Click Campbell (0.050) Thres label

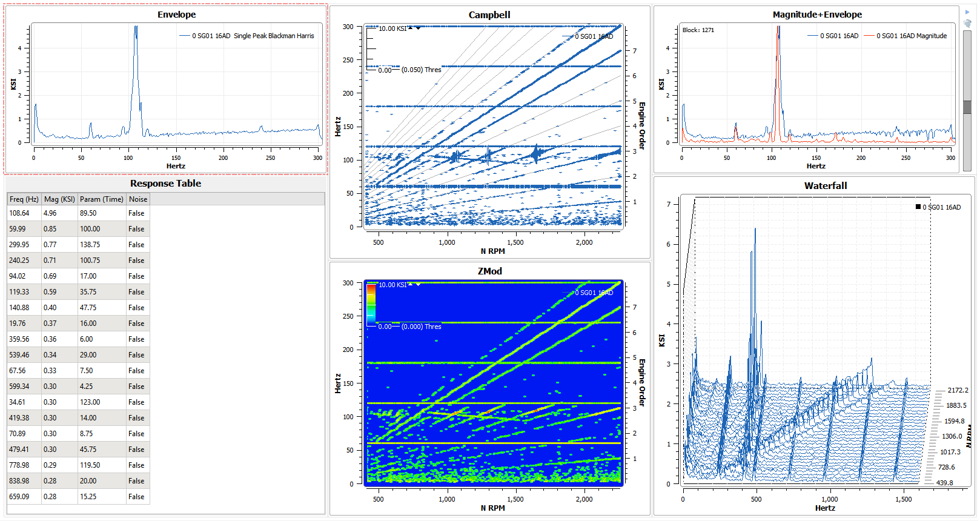click(422, 70)
